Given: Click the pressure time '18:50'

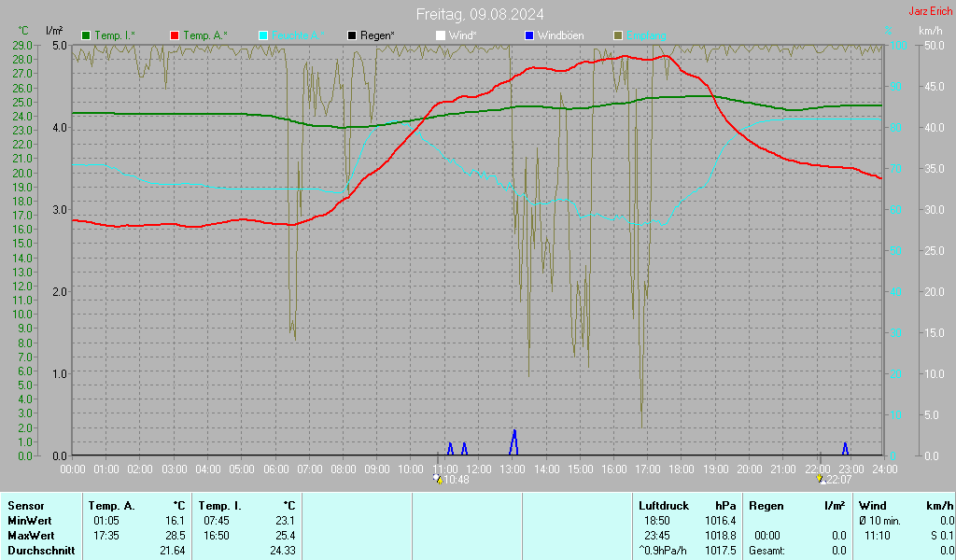Looking at the screenshot, I should click(656, 521).
